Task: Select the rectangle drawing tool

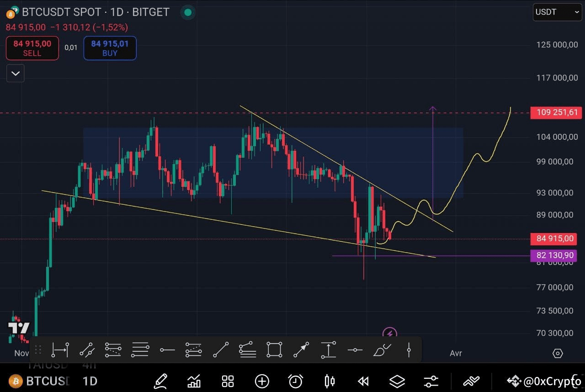Action: coord(274,350)
